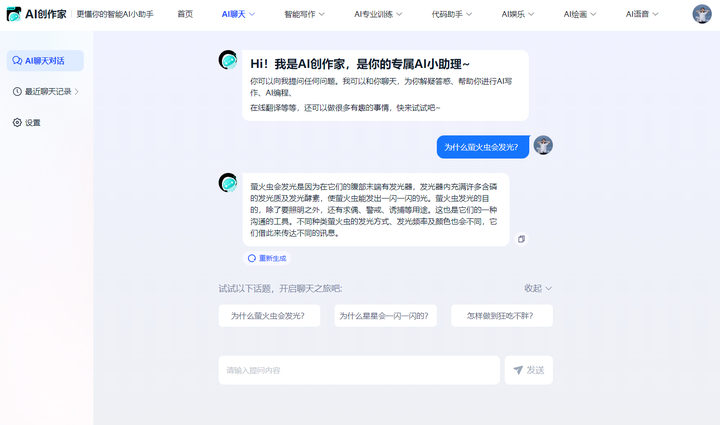Image resolution: width=720 pixels, height=425 pixels.
Task: Expand the chevron next to AI娱乐
Action: point(531,14)
